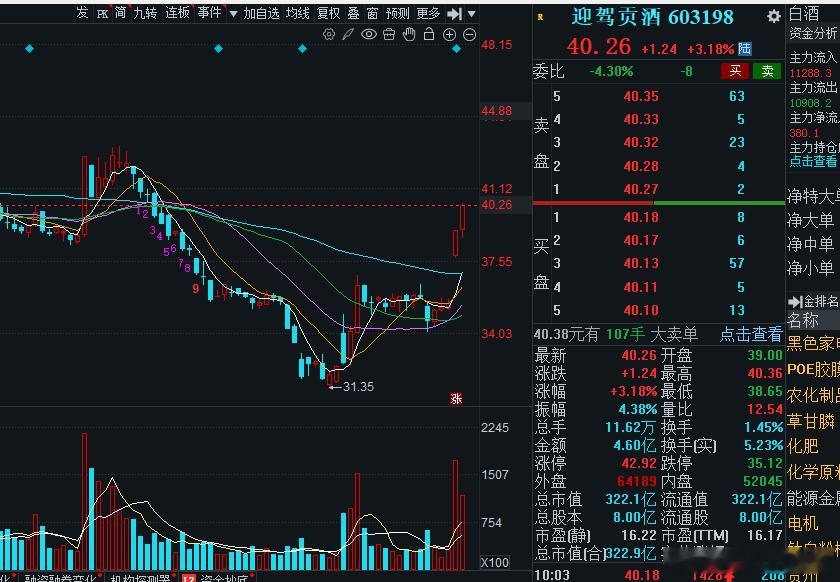The height and width of the screenshot is (582, 840).
Task: Click 叠 overlay toolbar item
Action: 354,13
